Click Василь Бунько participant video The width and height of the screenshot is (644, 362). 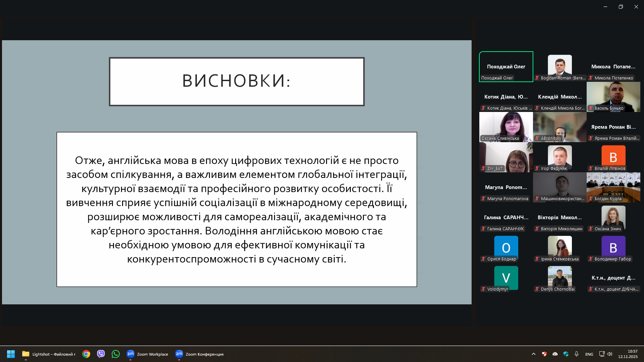coord(613,97)
